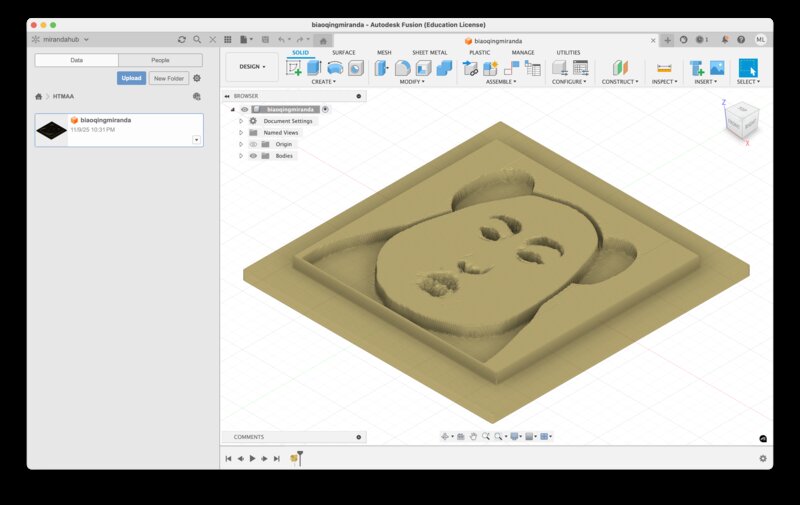Image resolution: width=800 pixels, height=505 pixels.
Task: Switch to the People tab
Action: [160, 60]
